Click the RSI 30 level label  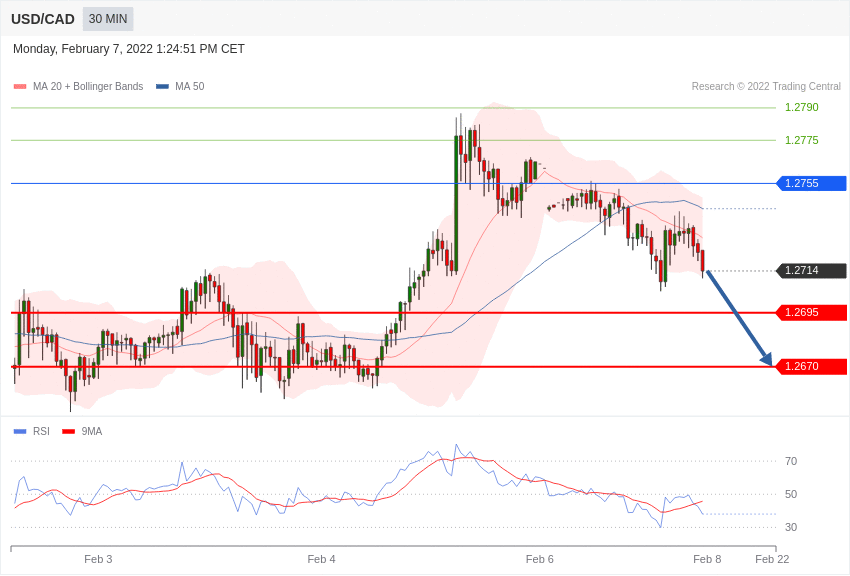click(791, 527)
